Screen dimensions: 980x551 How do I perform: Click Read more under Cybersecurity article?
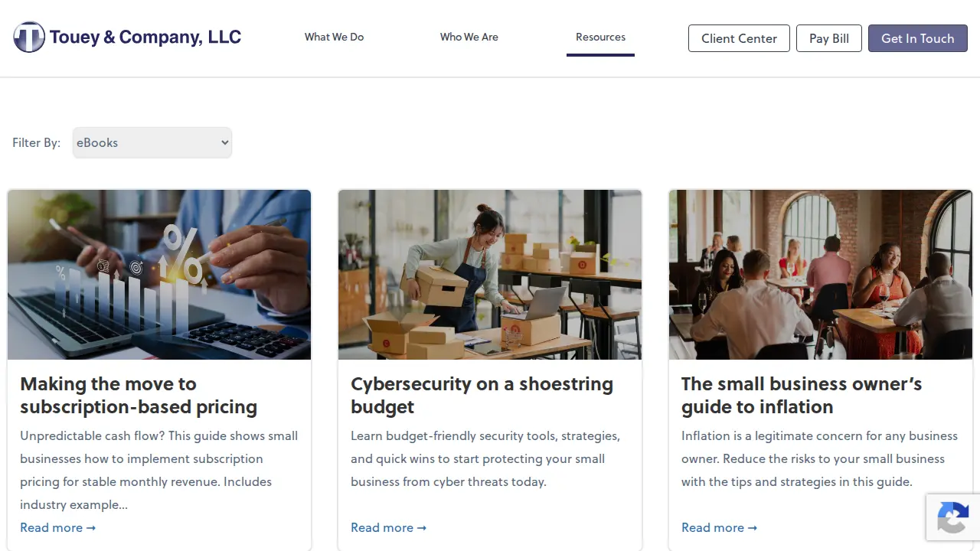[x=389, y=527]
